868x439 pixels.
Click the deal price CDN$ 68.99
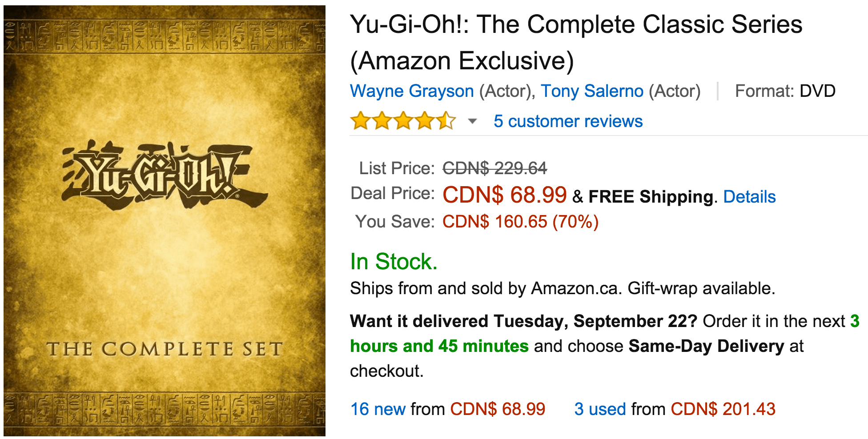504,195
